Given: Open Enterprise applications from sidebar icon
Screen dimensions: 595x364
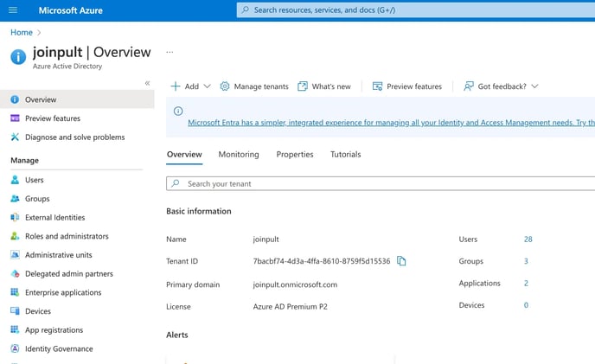Looking at the screenshot, I should (x=15, y=292).
